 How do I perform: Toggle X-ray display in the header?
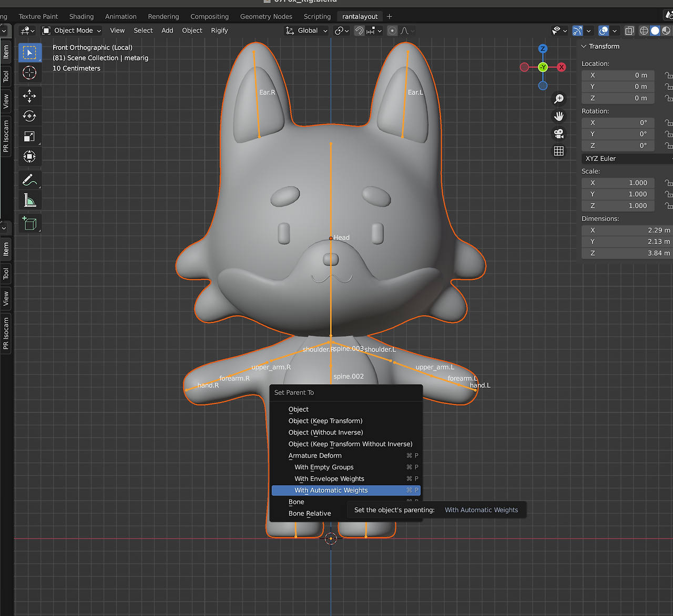click(x=629, y=31)
